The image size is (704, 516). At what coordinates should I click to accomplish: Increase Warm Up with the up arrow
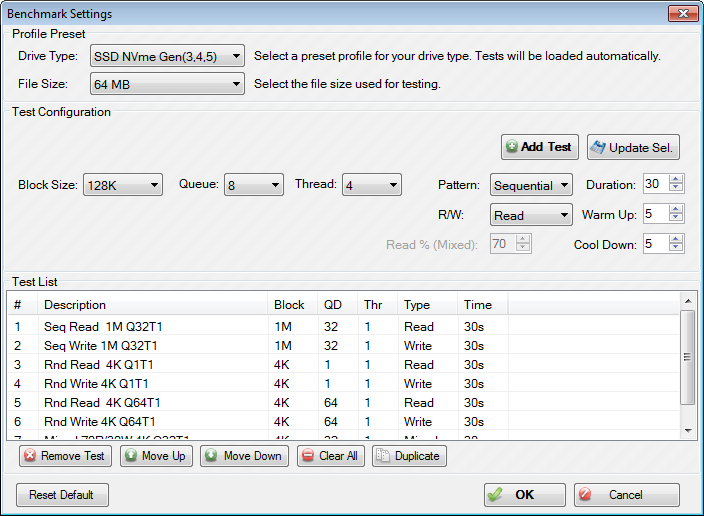click(x=676, y=209)
